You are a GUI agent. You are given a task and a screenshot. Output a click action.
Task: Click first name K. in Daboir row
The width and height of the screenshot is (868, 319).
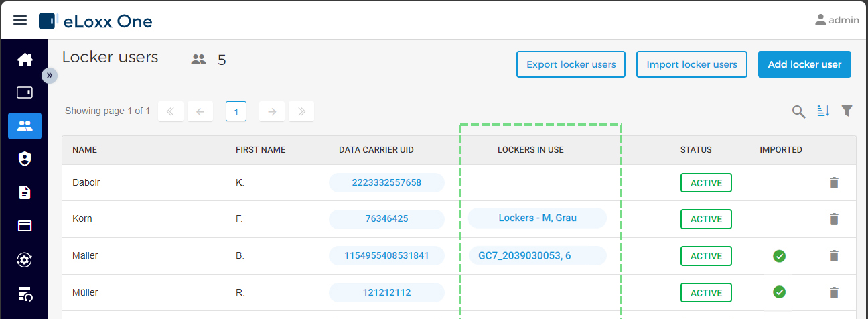(x=240, y=182)
